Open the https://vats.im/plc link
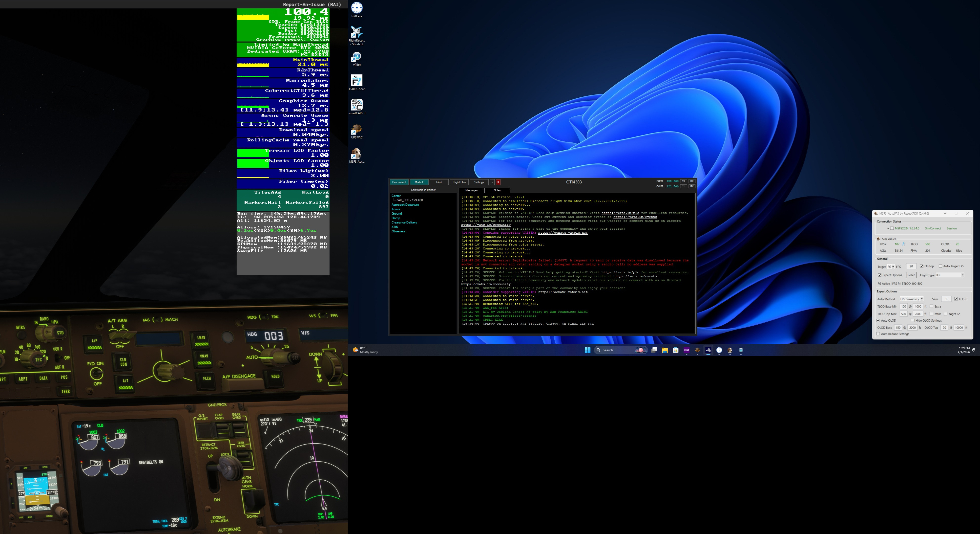 pos(620,213)
